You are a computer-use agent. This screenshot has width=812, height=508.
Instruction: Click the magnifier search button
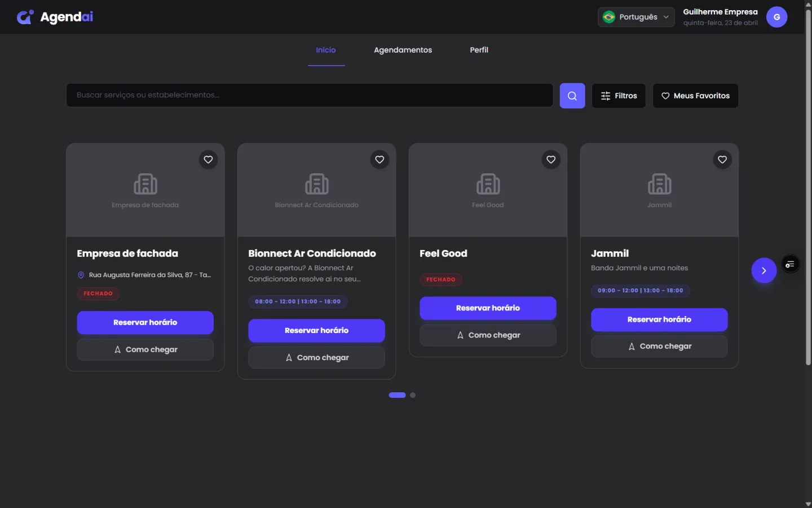(x=572, y=96)
